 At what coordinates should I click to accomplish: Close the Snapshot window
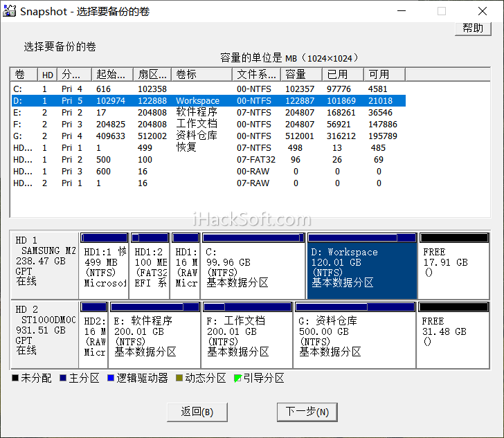[x=483, y=11]
